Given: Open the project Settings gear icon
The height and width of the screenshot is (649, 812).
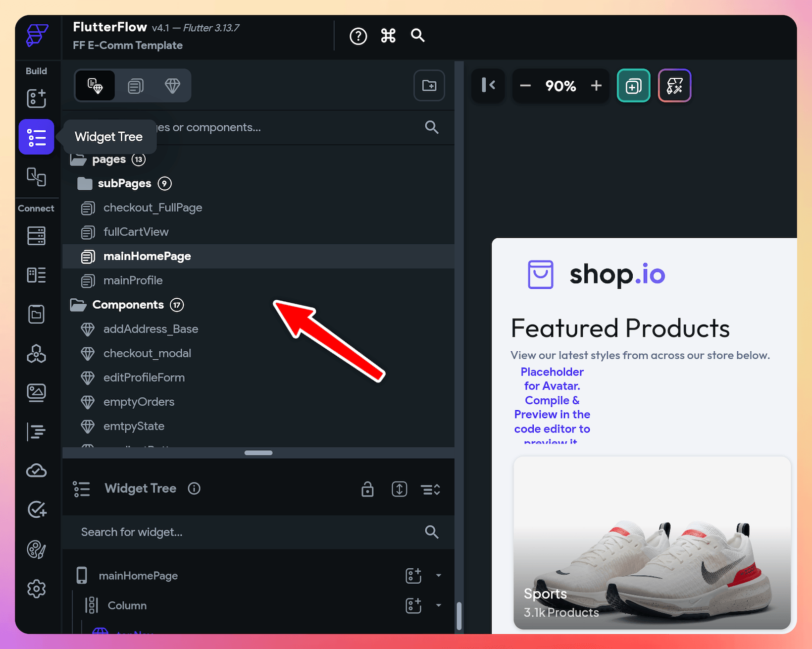Looking at the screenshot, I should (36, 589).
